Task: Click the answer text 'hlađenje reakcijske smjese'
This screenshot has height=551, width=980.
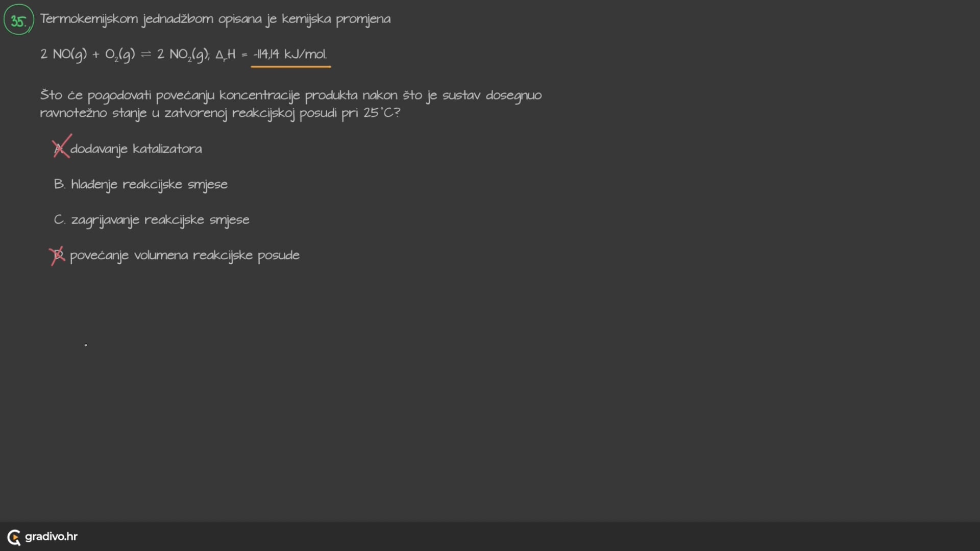Action: coord(149,184)
